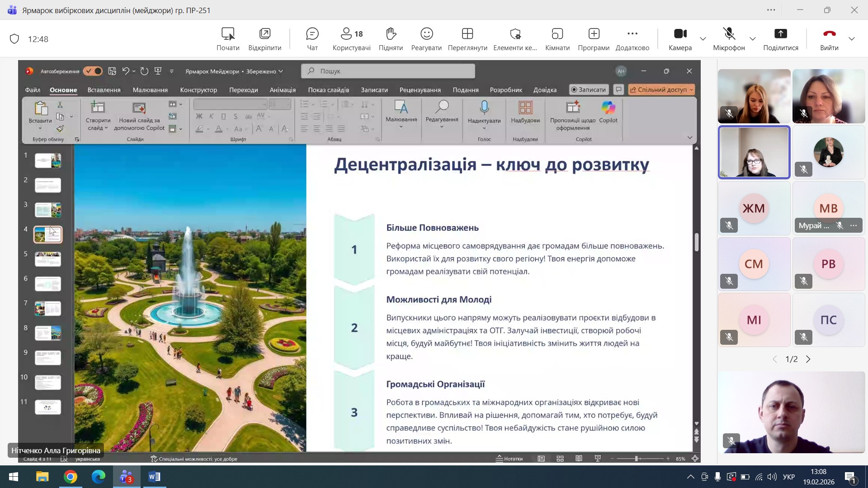The image size is (868, 488).
Task: Open microphone options dropdown arrow
Action: (x=753, y=39)
